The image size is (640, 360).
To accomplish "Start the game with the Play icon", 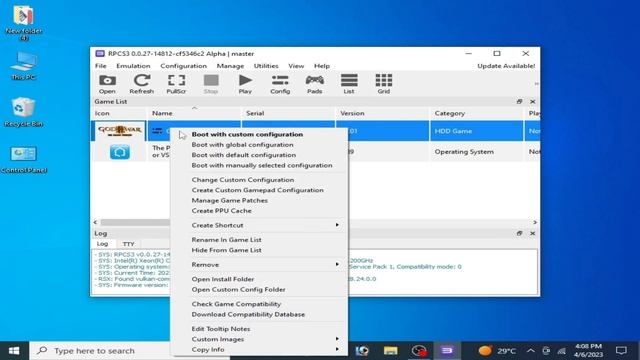I will click(x=245, y=84).
